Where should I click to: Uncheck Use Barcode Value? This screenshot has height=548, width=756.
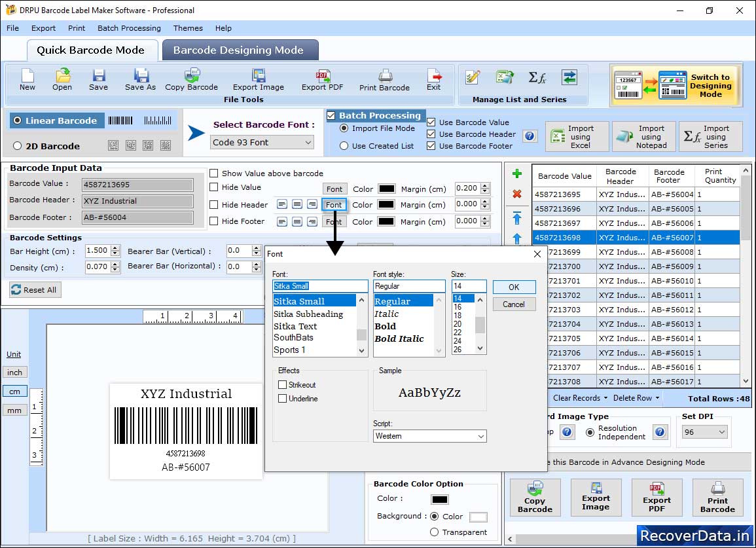(x=431, y=122)
